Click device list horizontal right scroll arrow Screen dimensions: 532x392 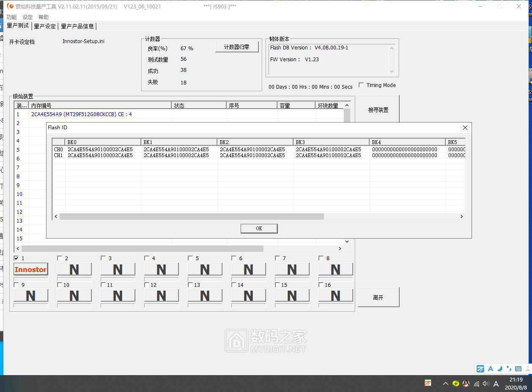click(340, 248)
